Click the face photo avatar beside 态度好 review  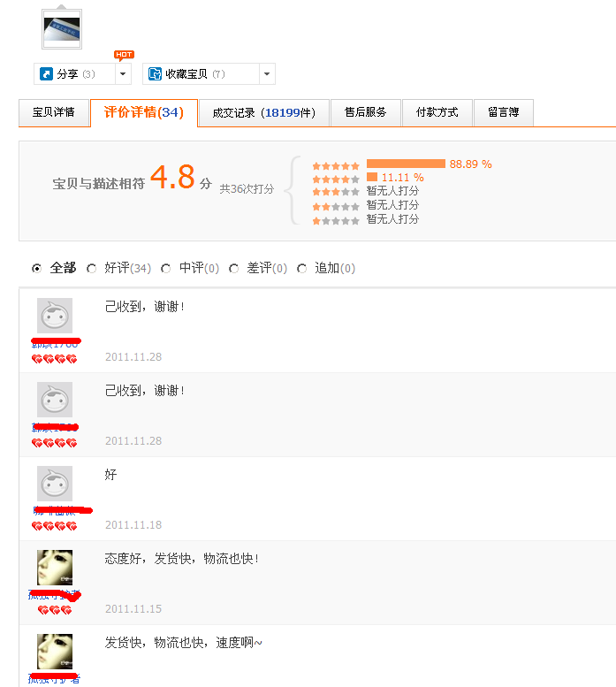tap(55, 568)
